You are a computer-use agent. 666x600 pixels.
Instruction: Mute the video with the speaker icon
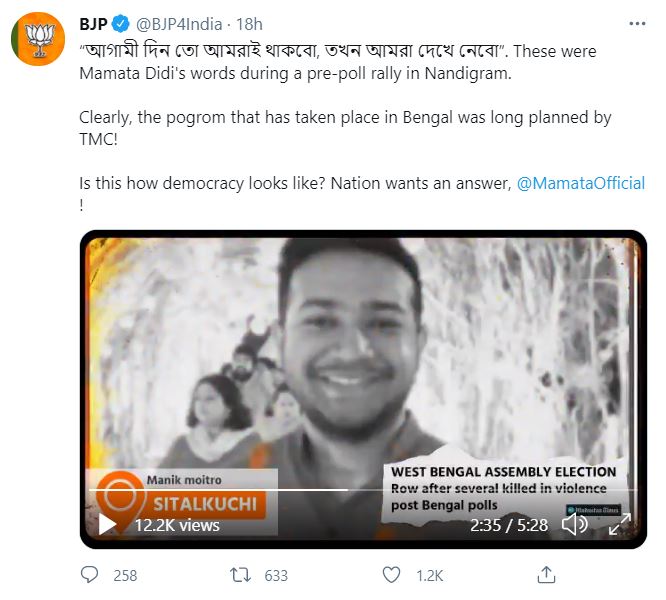pos(575,524)
